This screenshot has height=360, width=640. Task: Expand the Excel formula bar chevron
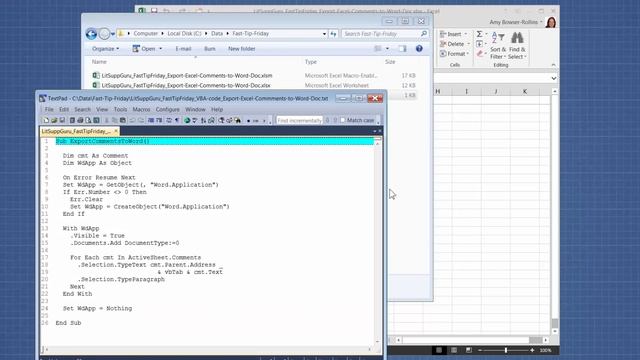[x=553, y=78]
